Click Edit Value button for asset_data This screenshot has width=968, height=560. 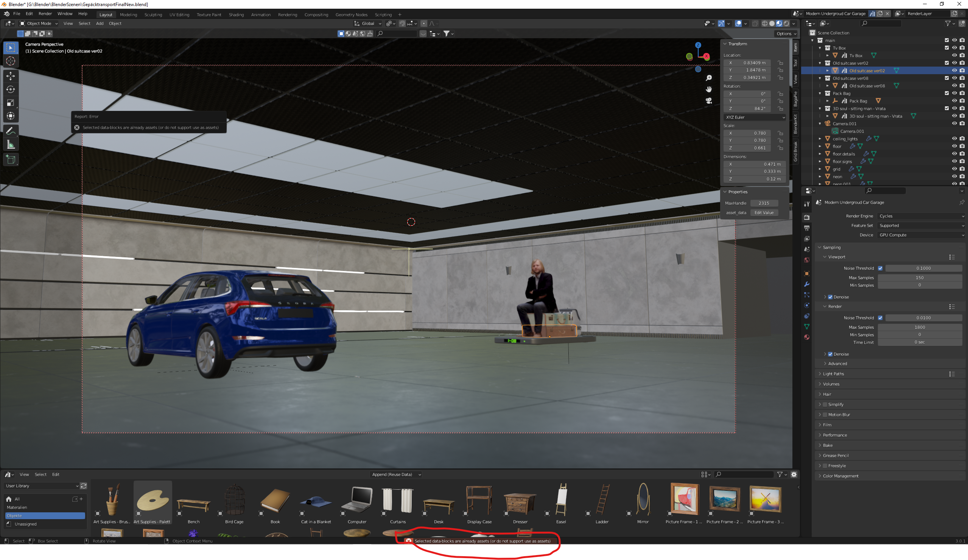pos(764,213)
